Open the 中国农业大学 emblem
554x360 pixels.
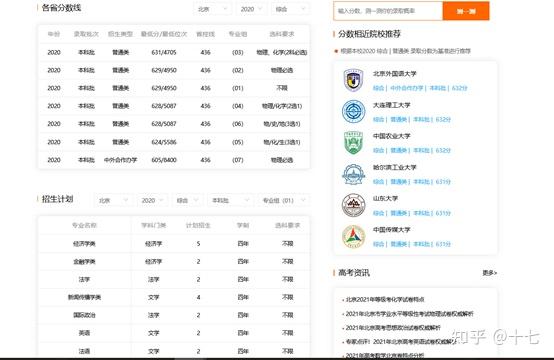click(353, 142)
